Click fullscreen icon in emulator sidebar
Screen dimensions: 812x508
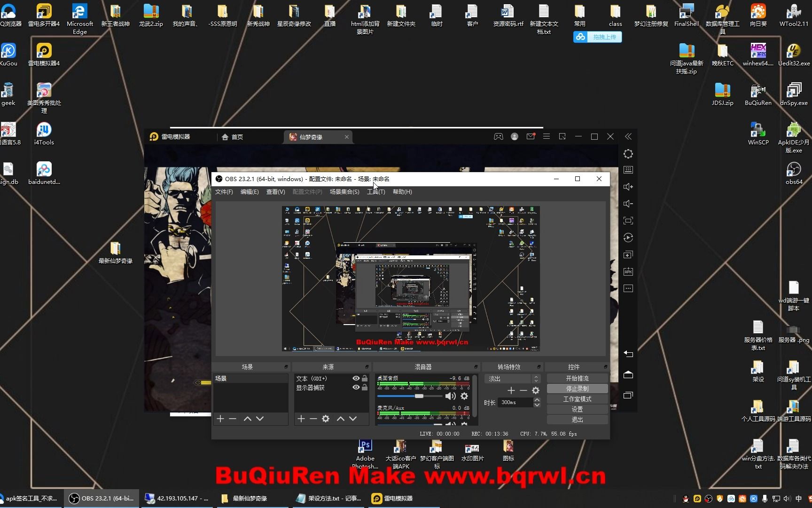tap(628, 221)
